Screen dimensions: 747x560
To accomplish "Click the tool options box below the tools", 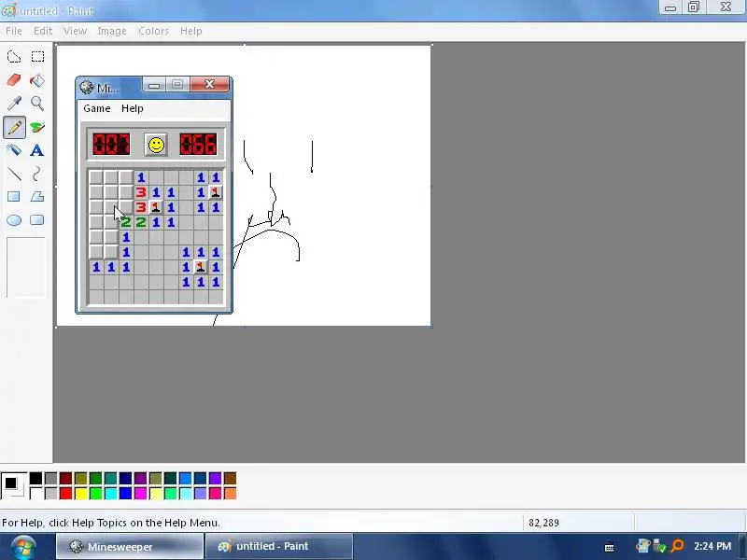I will tap(26, 267).
